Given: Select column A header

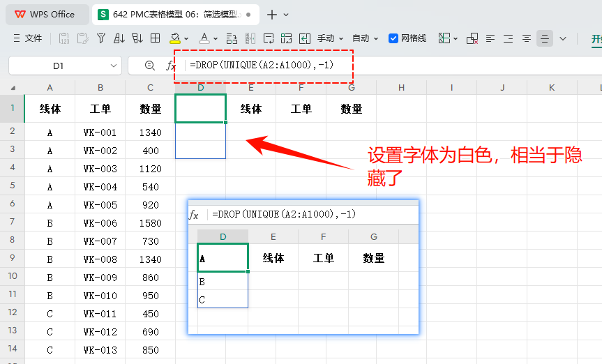Looking at the screenshot, I should (x=50, y=88).
